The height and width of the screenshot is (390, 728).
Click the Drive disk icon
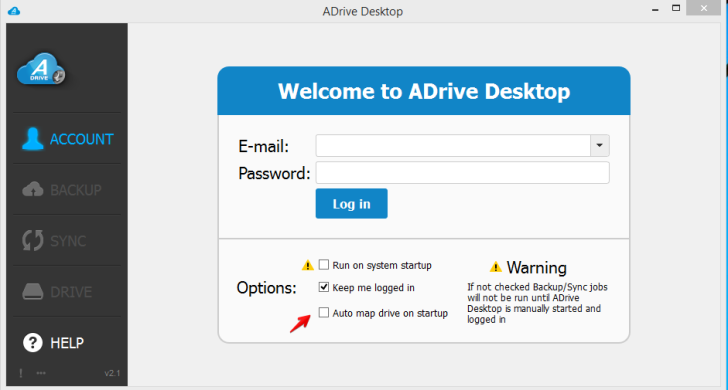pos(33,292)
